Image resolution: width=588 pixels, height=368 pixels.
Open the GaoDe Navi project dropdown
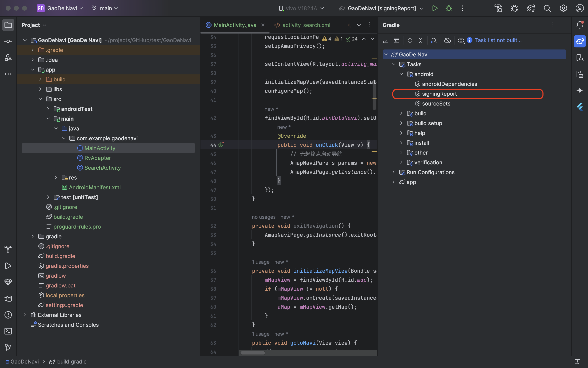(x=60, y=8)
